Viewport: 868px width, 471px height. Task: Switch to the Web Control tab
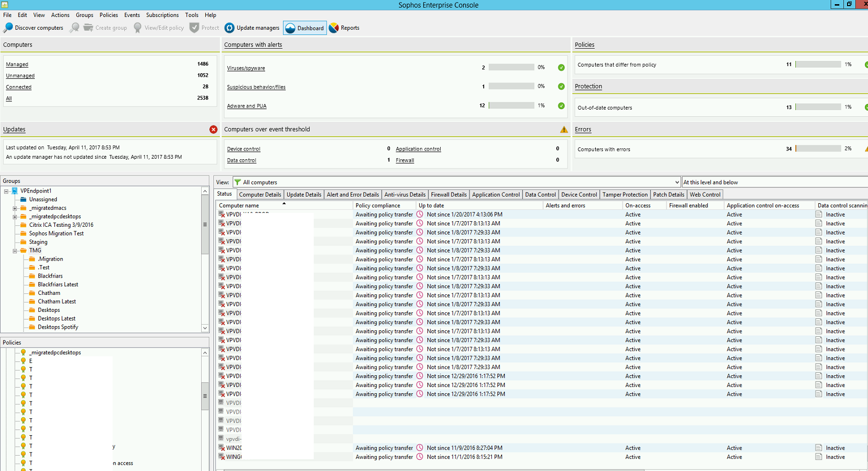[705, 195]
